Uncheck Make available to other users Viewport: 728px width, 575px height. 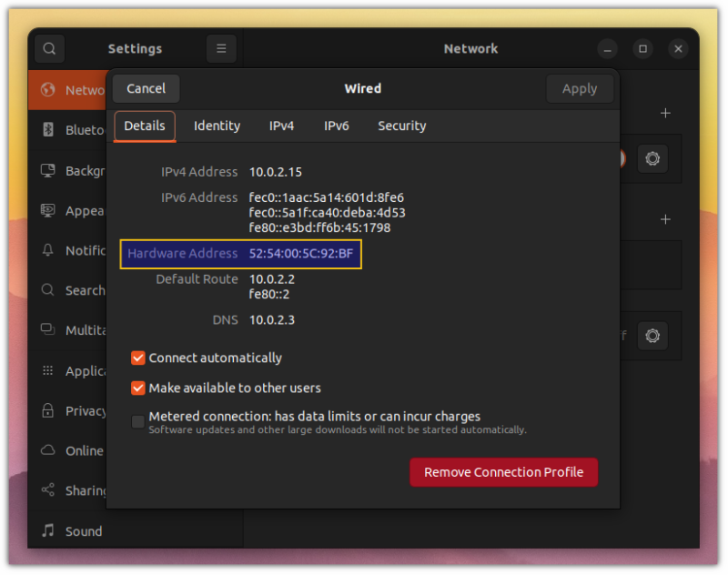137,388
